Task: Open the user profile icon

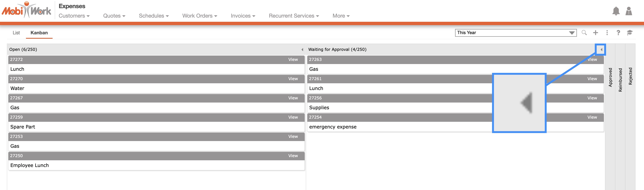Action: coord(628,11)
